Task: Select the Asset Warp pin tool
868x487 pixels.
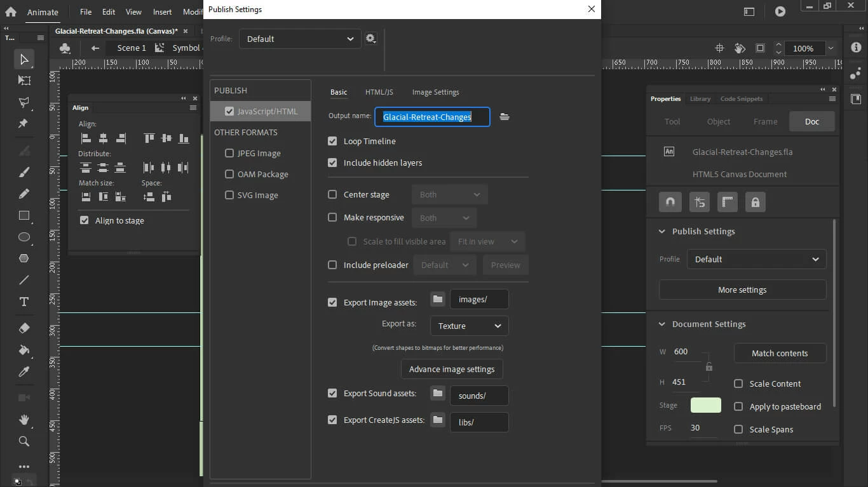Action: (24, 123)
